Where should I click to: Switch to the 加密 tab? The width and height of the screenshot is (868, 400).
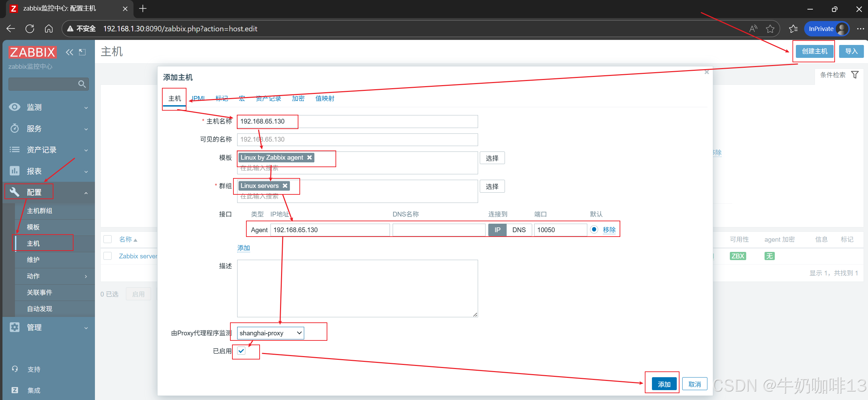(298, 98)
